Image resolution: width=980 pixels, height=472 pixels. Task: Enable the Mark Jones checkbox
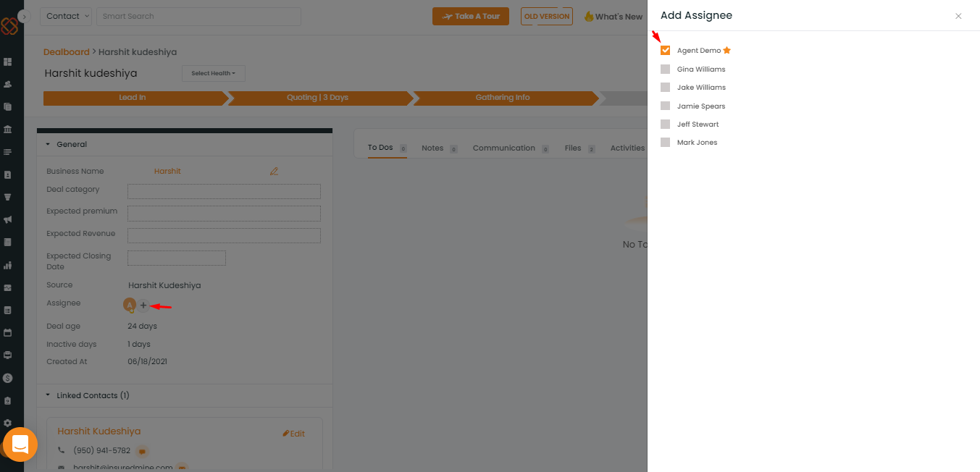pyautogui.click(x=665, y=143)
